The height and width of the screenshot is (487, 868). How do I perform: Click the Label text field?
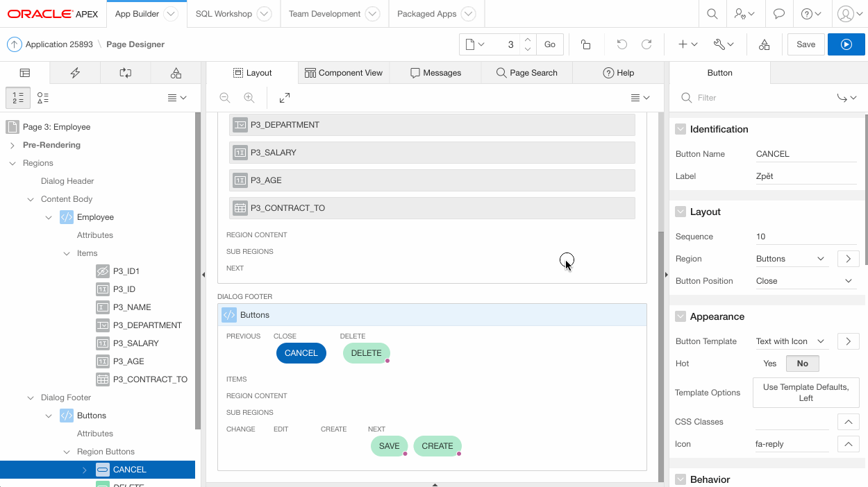806,176
